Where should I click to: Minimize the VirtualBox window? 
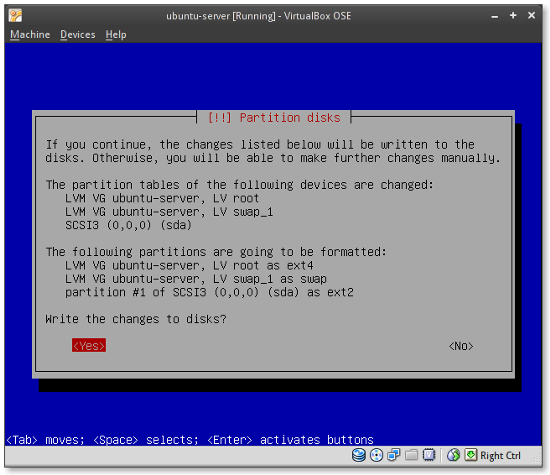(x=495, y=16)
